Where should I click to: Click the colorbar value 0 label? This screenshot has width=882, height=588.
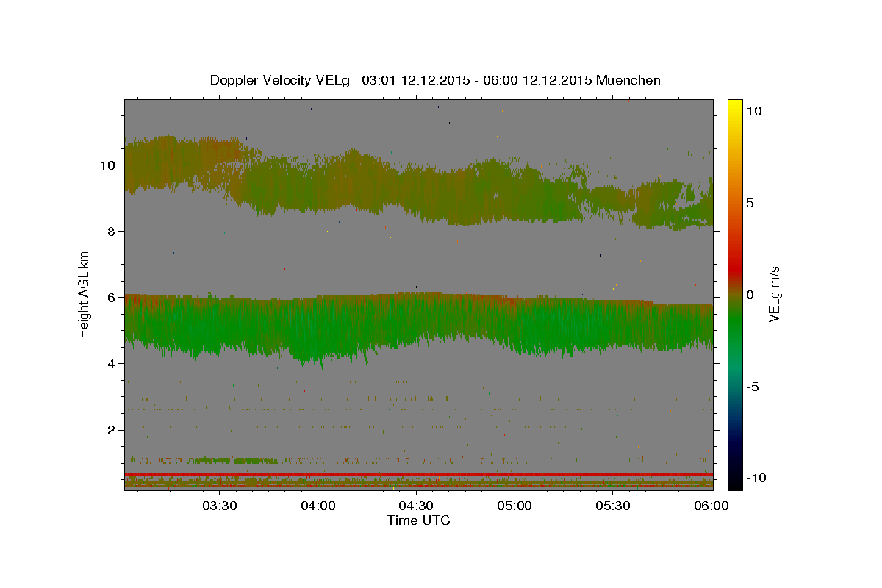click(749, 295)
